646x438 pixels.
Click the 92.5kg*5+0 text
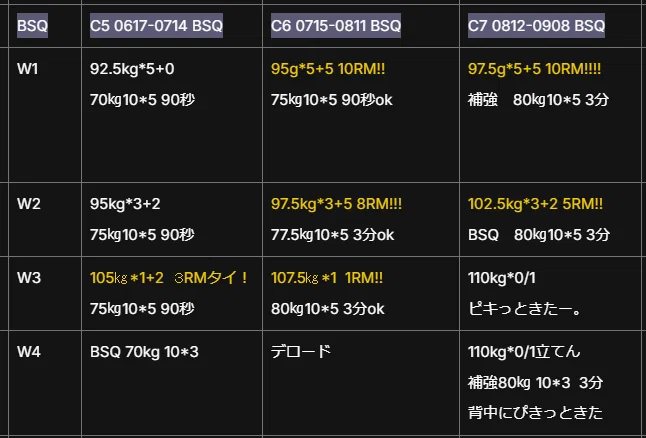(132, 69)
